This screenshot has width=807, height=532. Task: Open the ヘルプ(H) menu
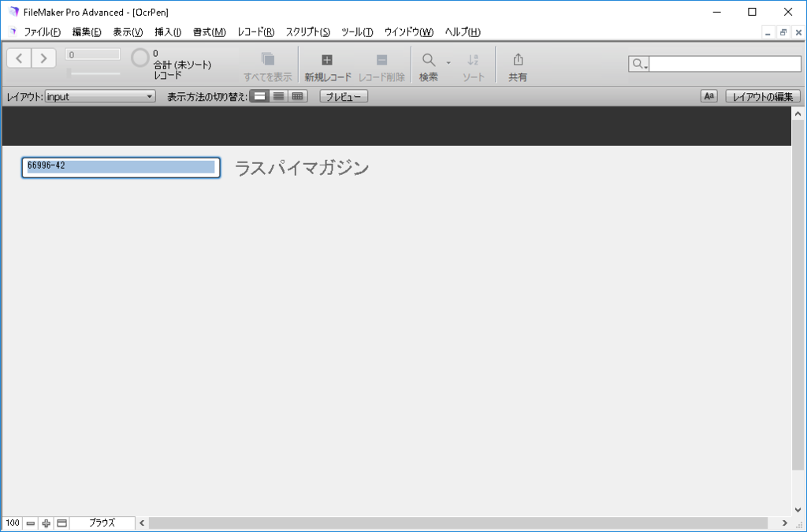462,32
